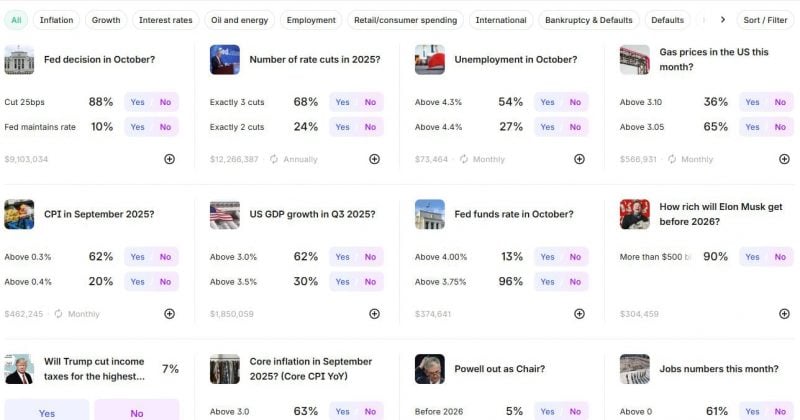This screenshot has width=800, height=420.
Task: Open the US GDP growth flag thumbnail
Action: (225, 214)
